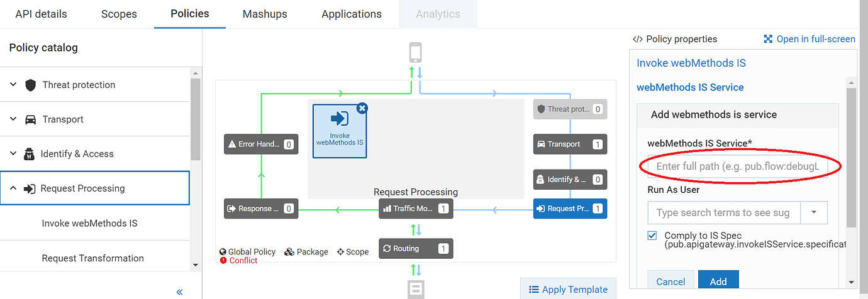Expand the Transport catalog category
The height and width of the screenshot is (299, 868).
[14, 119]
